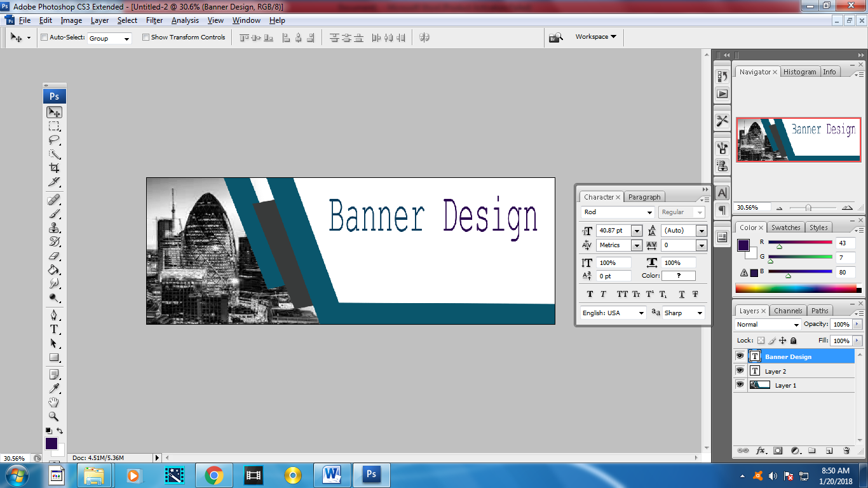Click the delete layer trash icon

[x=846, y=451]
